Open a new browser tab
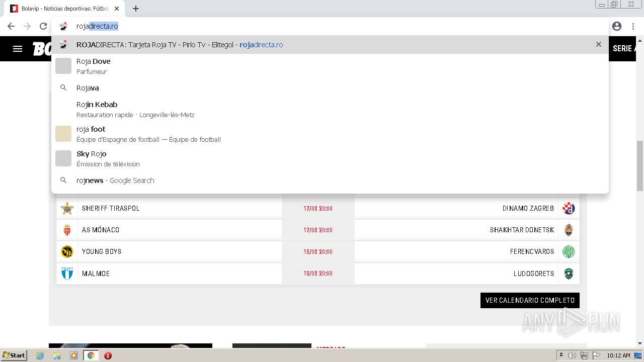Viewport: 644px width, 362px height. [x=136, y=9]
